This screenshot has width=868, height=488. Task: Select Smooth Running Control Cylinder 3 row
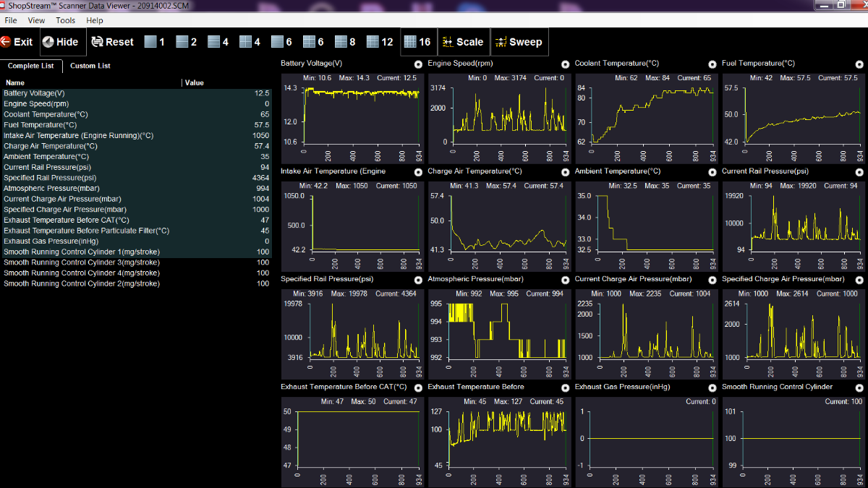[137, 262]
